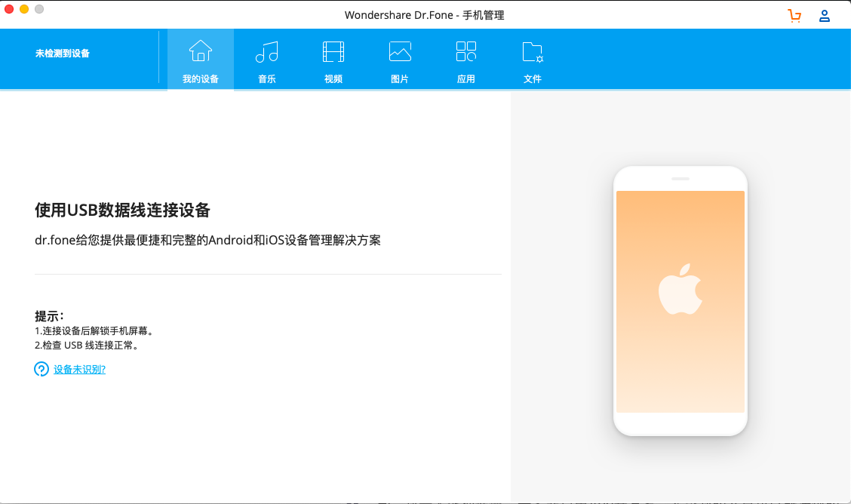
Task: Switch to the 视频 video tab
Action: tap(333, 60)
